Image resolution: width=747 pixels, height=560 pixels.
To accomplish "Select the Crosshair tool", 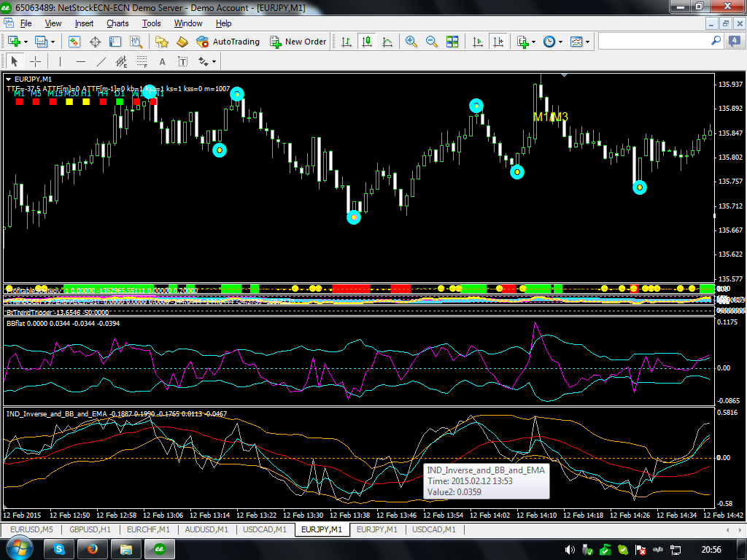I will click(34, 61).
